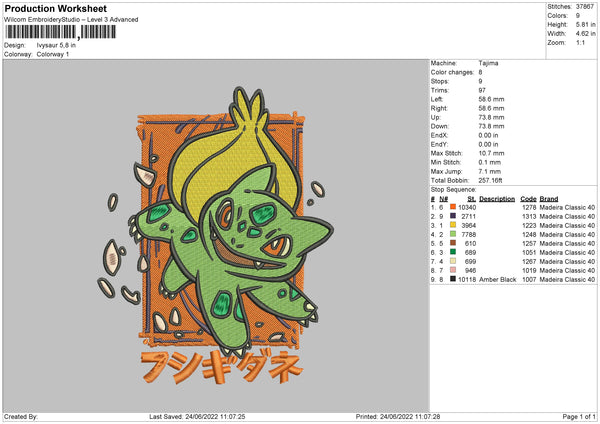
Task: Click the Max Jump value 7.1 mm
Action: coord(489,171)
